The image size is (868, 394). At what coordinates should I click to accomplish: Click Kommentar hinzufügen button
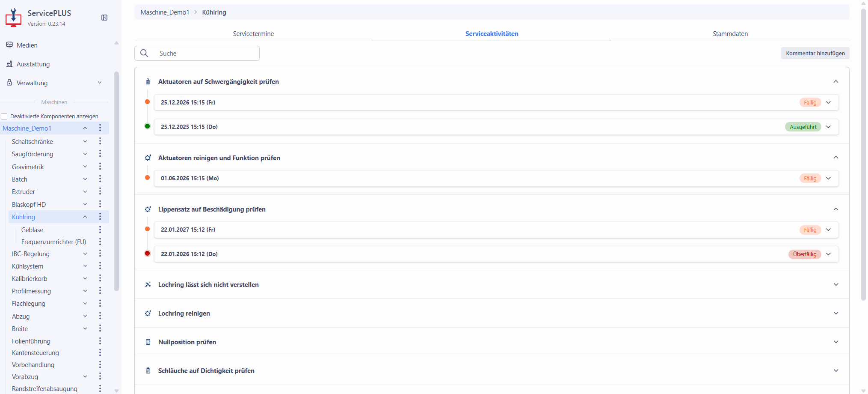click(815, 53)
